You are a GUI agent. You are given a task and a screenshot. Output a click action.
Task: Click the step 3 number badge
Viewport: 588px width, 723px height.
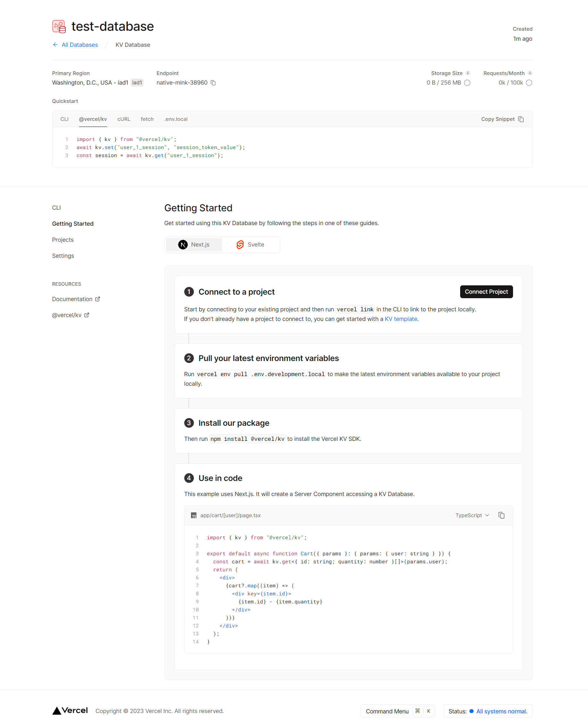pos(189,423)
